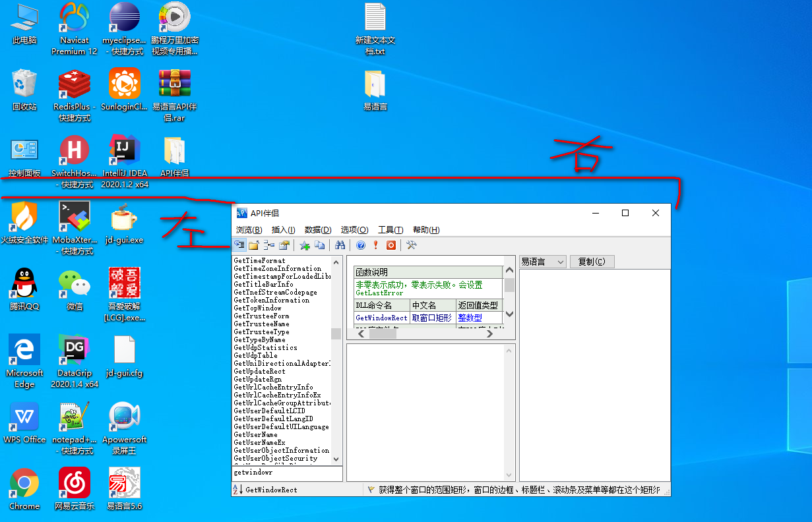Select the SwitchHosts desktop shortcut

tap(74, 162)
